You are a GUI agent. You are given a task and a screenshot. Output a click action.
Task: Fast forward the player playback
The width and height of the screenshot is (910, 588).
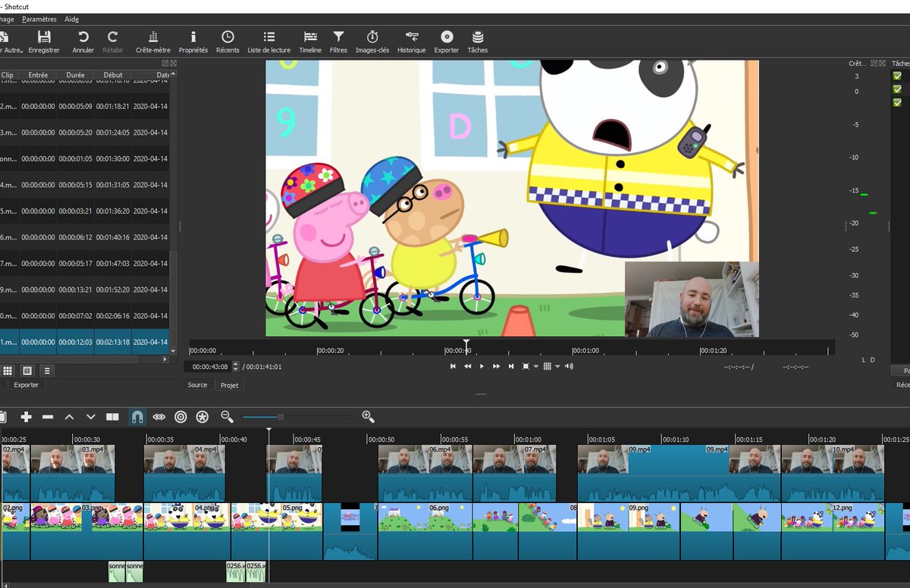pyautogui.click(x=497, y=366)
